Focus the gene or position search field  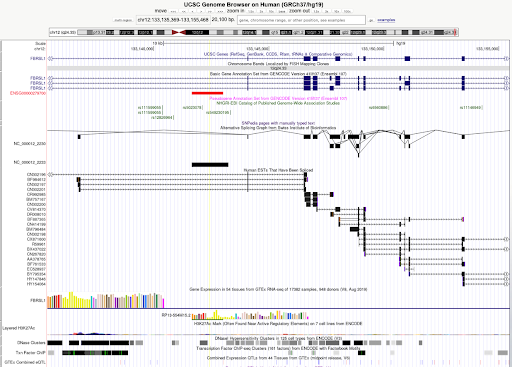pos(301,20)
